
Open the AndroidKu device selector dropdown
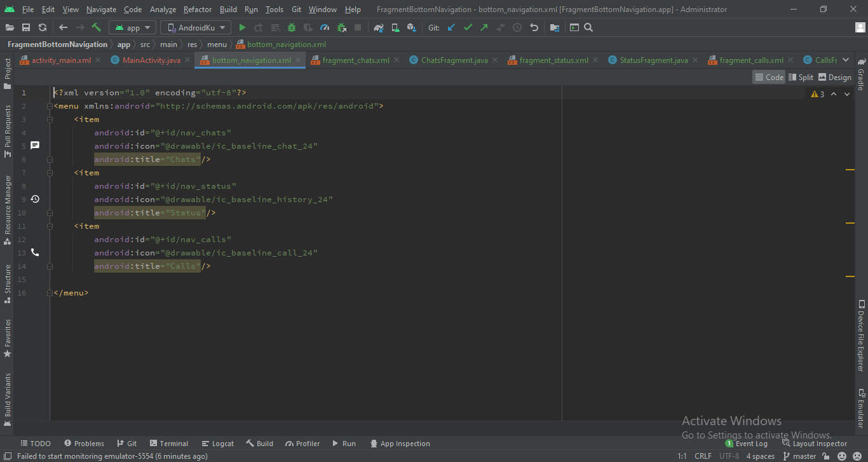[x=195, y=27]
